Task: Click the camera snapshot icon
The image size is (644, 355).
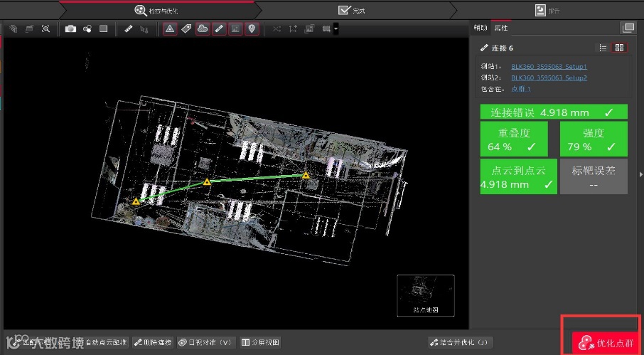Action: (70, 29)
